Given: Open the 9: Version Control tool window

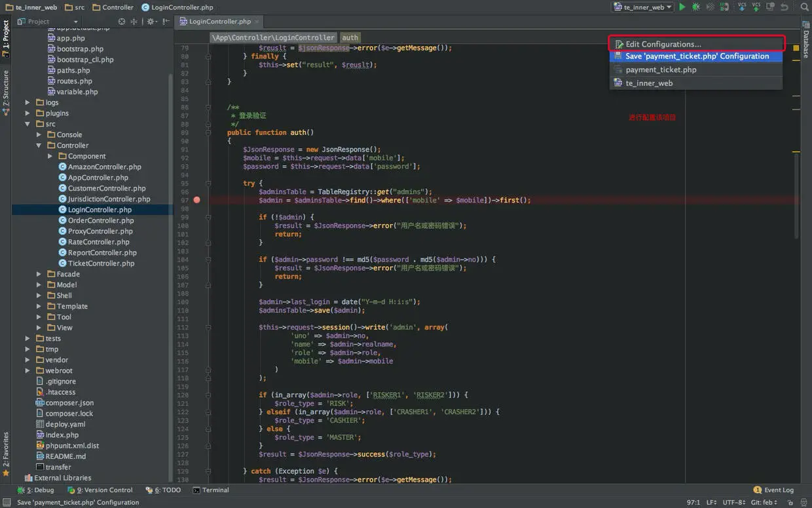Looking at the screenshot, I should click(100, 490).
